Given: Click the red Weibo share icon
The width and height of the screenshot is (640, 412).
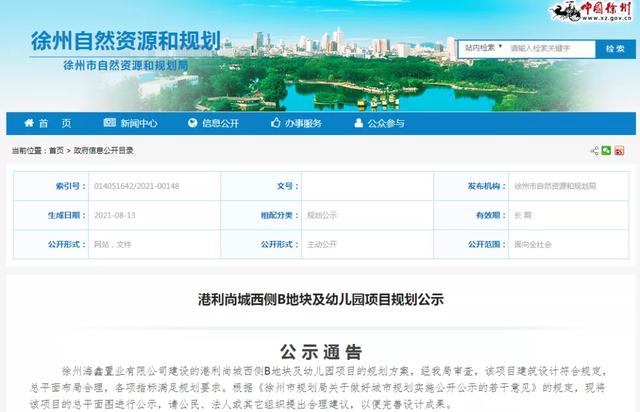Looking at the screenshot, I should point(619,150).
